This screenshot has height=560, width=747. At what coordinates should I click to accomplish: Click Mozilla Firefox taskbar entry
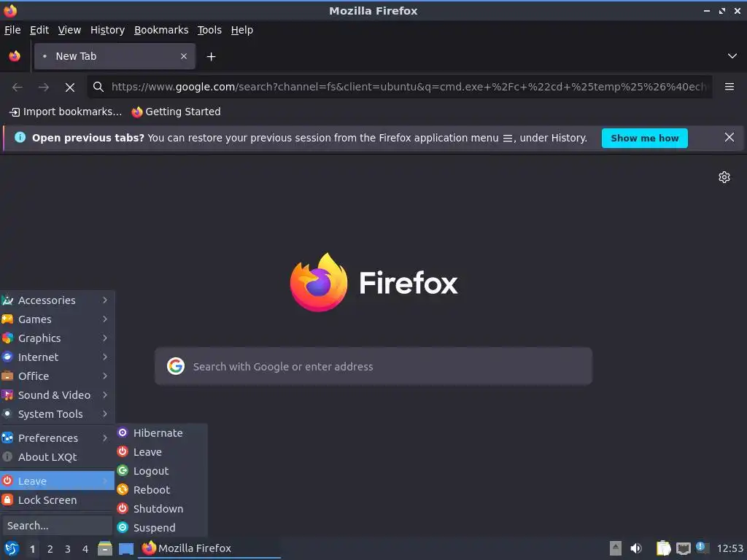point(209,548)
